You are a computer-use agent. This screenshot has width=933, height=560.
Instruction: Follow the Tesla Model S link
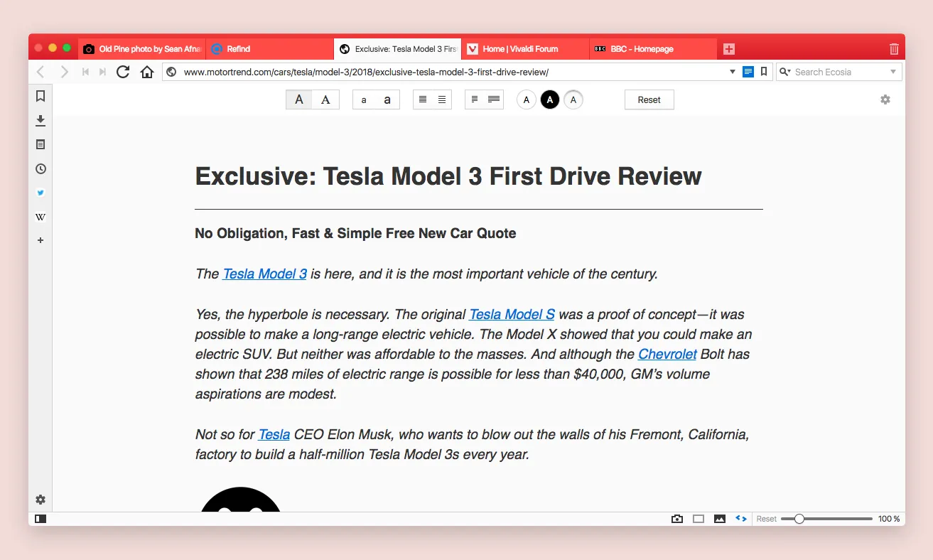coord(512,314)
